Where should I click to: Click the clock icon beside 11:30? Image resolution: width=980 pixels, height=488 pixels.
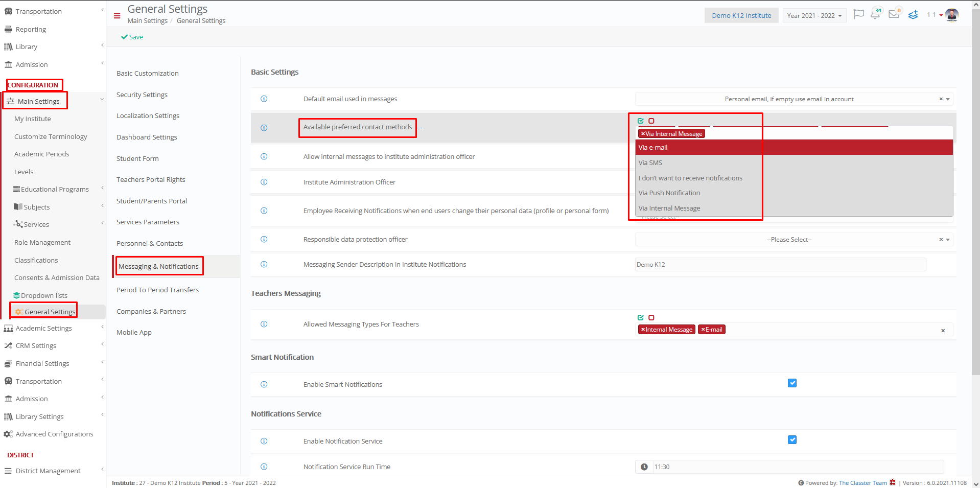coord(644,467)
